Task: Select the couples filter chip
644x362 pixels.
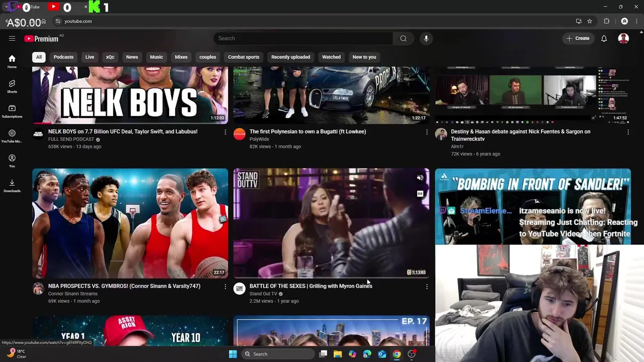Action: (x=207, y=57)
